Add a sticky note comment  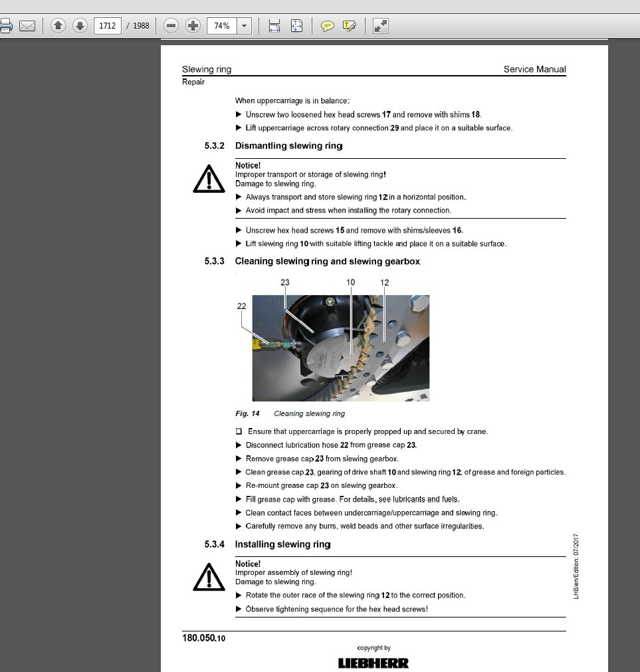327,26
